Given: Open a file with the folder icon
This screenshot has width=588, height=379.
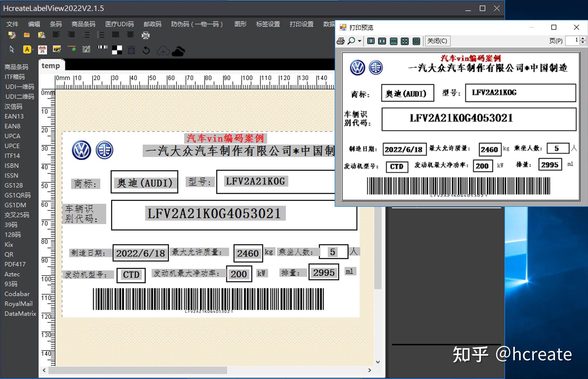Looking at the screenshot, I should coord(27,35).
